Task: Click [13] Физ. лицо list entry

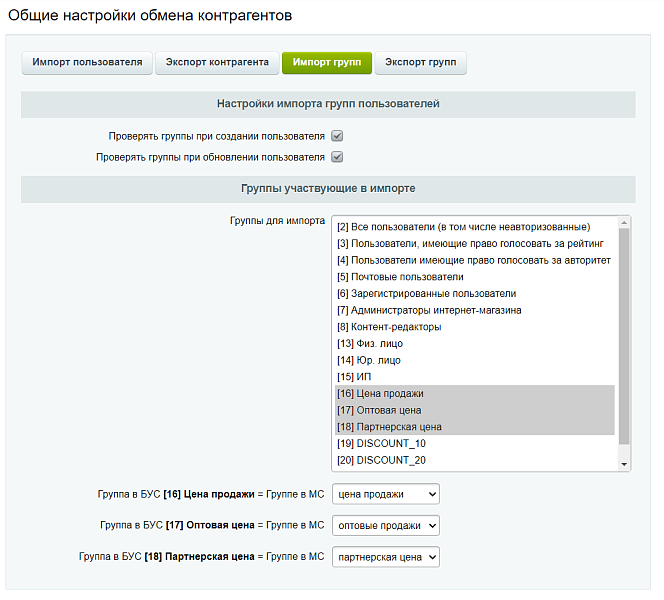Action: (x=370, y=344)
